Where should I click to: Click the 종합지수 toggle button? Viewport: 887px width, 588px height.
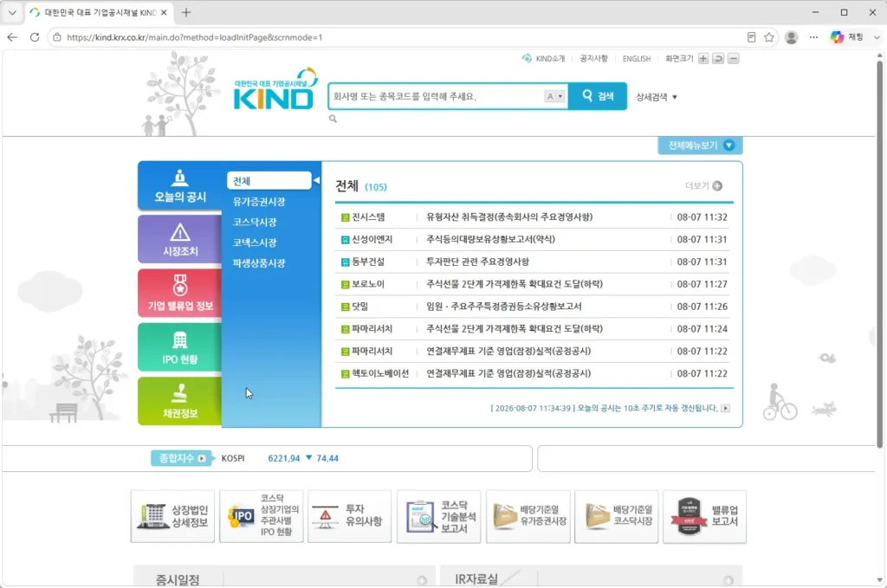pos(182,458)
